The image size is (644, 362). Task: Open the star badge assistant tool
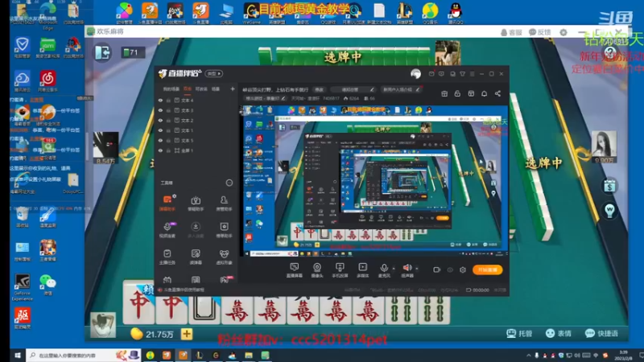[x=224, y=230]
